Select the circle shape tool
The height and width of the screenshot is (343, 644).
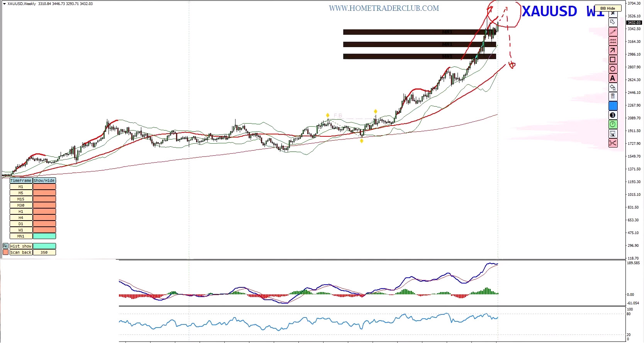613,69
